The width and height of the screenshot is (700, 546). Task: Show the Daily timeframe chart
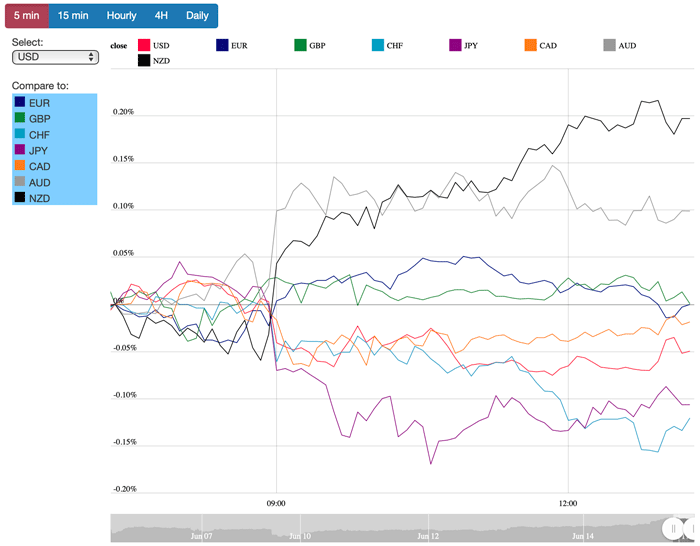click(197, 15)
